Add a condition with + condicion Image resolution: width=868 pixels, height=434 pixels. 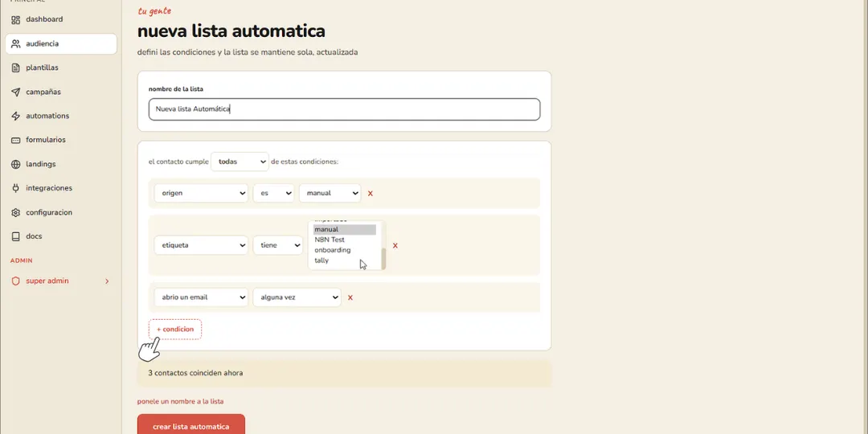point(175,330)
